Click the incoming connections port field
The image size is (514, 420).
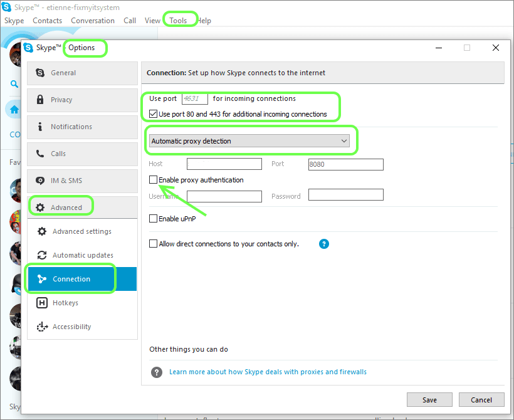(195, 98)
